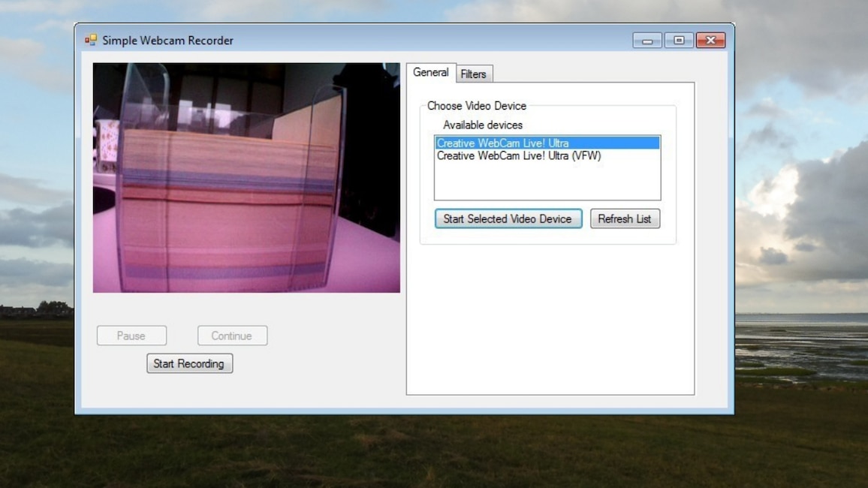Select the Creative WebCam Live! Ultra device
Viewport: 868px width, 488px height.
pos(500,143)
